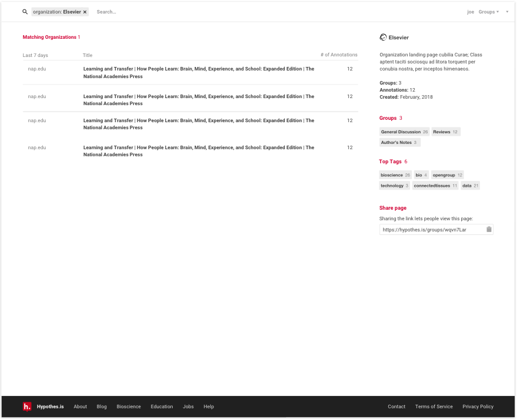Filter by the technology tag

(x=394, y=186)
